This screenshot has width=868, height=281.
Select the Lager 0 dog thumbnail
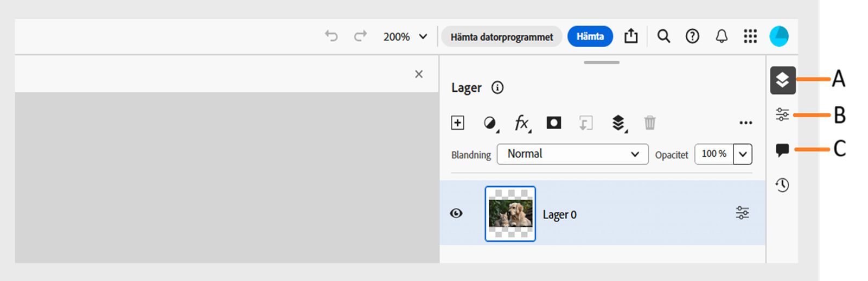[x=510, y=214]
